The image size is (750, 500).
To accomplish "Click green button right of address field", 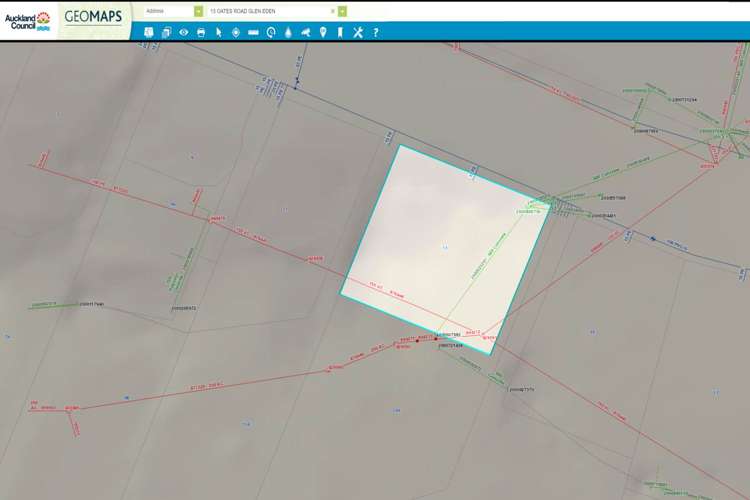I will [x=342, y=11].
